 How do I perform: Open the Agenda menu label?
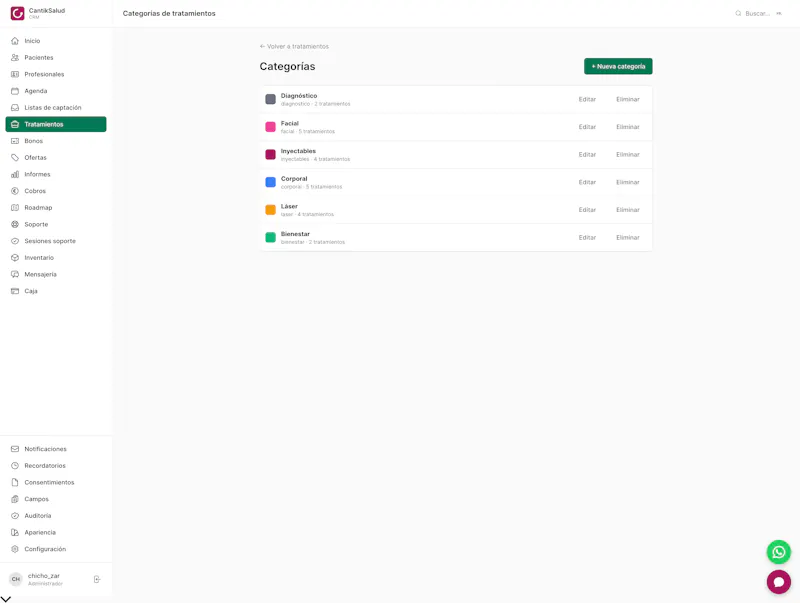[x=36, y=91]
